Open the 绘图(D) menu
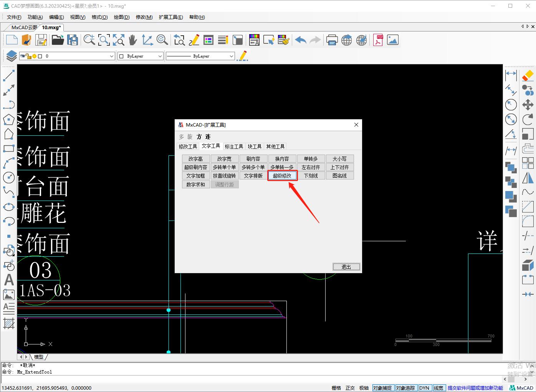The height and width of the screenshot is (392, 536). 121,17
